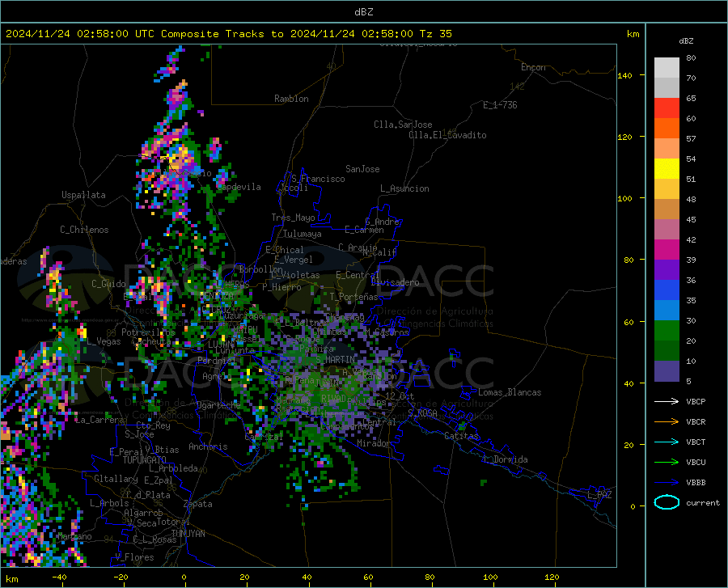Click the dBZ title at top center
The image size is (728, 588).
[x=363, y=12]
